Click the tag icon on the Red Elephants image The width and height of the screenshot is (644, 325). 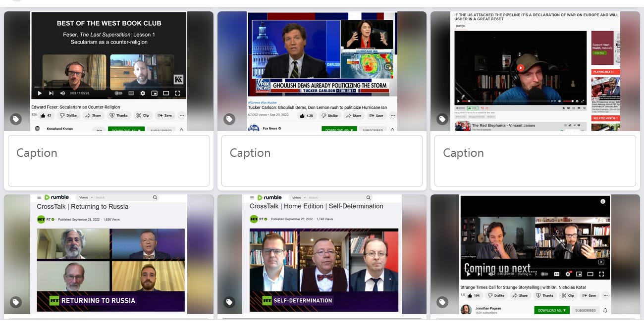point(442,119)
